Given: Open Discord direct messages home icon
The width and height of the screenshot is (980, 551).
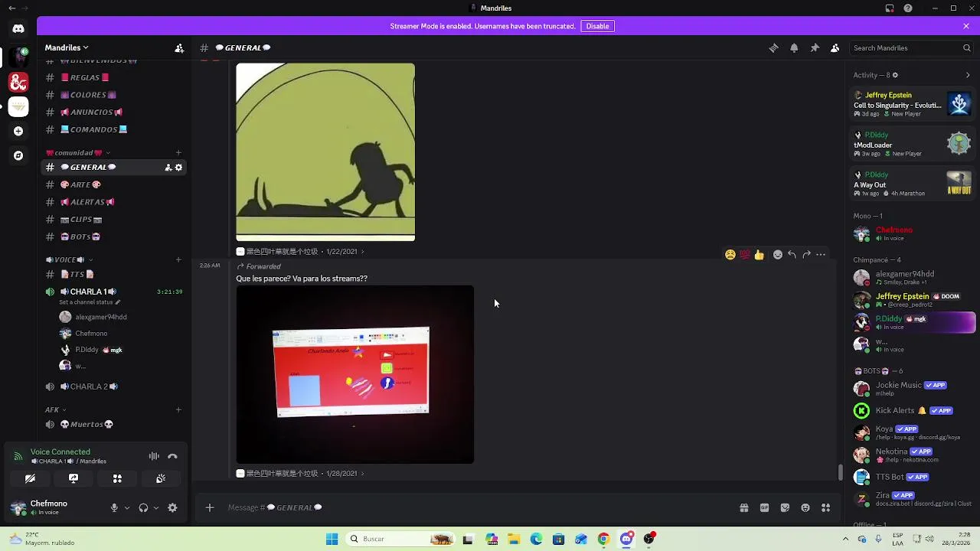Looking at the screenshot, I should pos(18,29).
